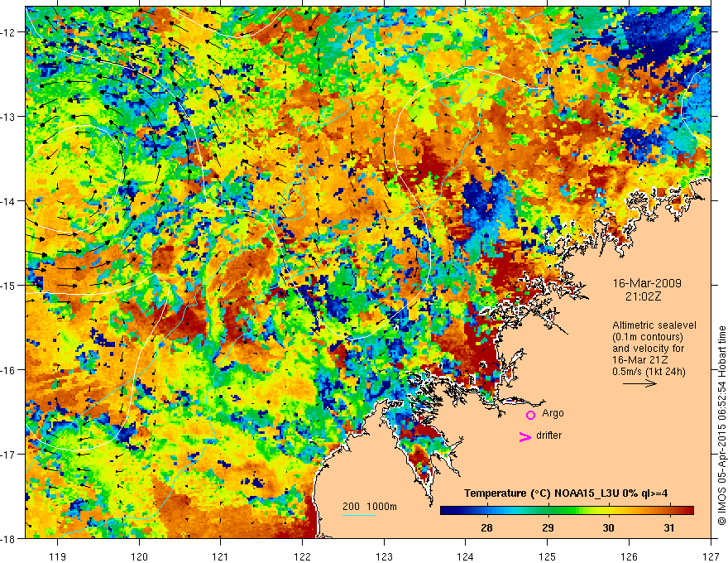Image resolution: width=728 pixels, height=563 pixels.
Task: Click the '200 1000m' depth label
Action: [x=370, y=507]
